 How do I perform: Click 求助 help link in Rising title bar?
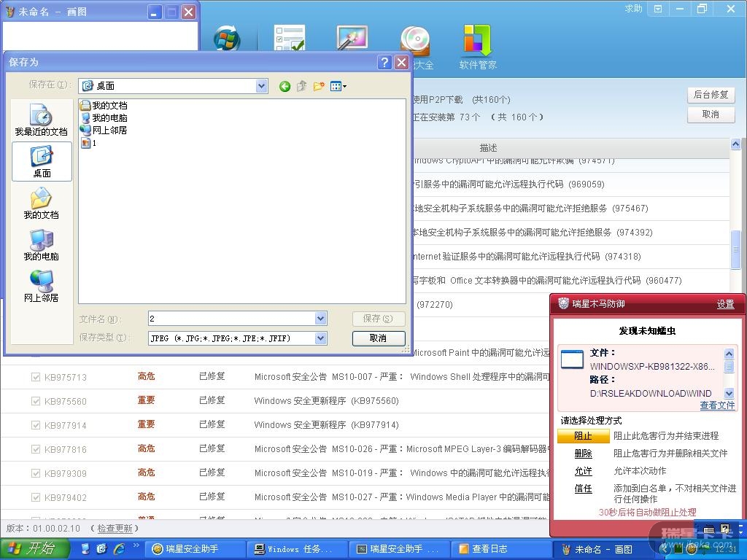(x=634, y=9)
